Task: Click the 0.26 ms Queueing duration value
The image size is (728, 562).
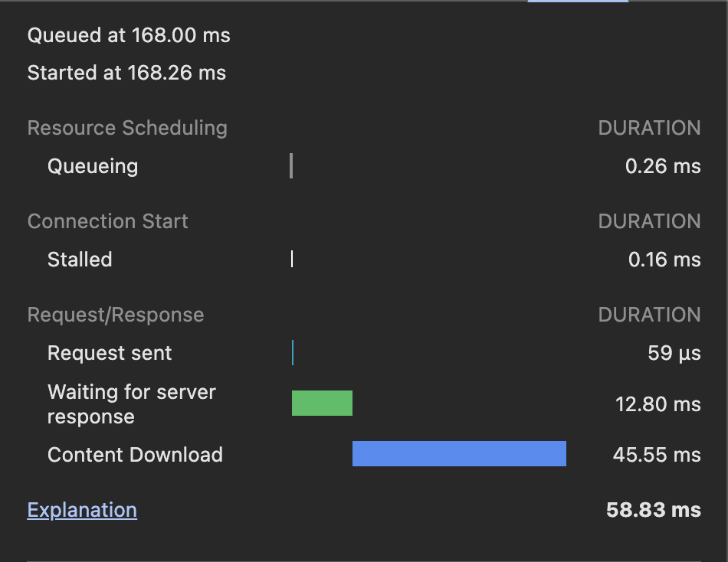Action: [663, 166]
